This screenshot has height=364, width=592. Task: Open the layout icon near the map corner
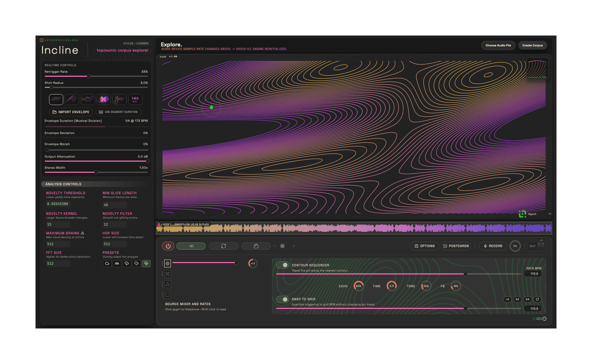point(522,214)
